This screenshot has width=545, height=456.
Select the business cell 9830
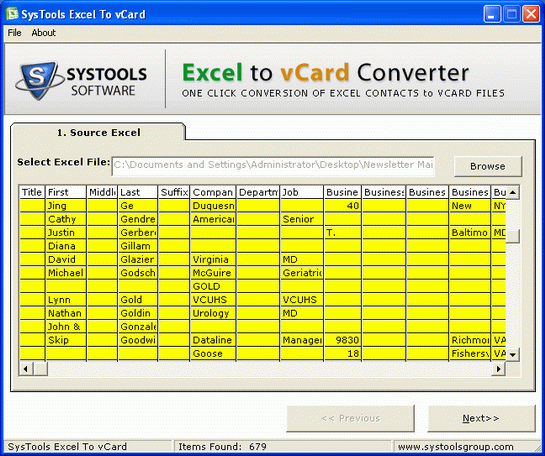coord(342,340)
